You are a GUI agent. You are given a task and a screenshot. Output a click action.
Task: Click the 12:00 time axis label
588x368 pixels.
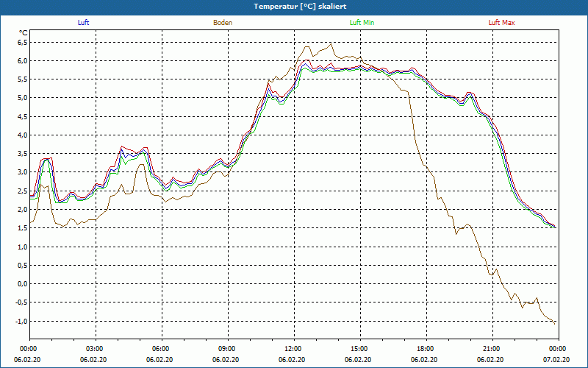[x=292, y=349]
